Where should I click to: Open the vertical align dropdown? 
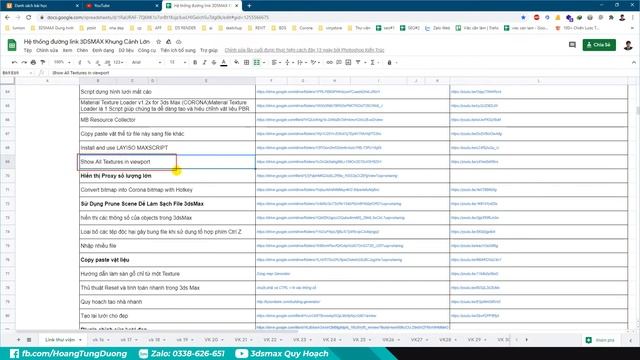click(288, 62)
